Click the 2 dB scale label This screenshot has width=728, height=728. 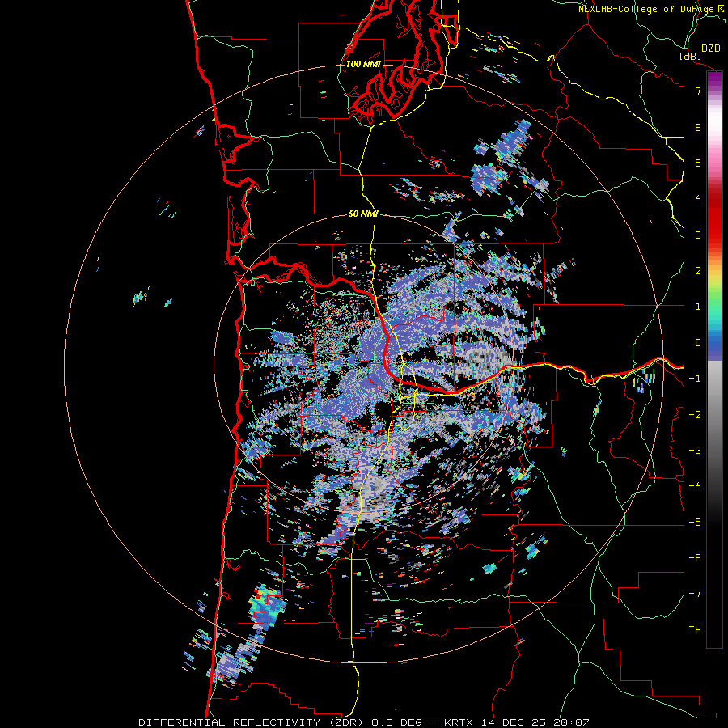[698, 271]
